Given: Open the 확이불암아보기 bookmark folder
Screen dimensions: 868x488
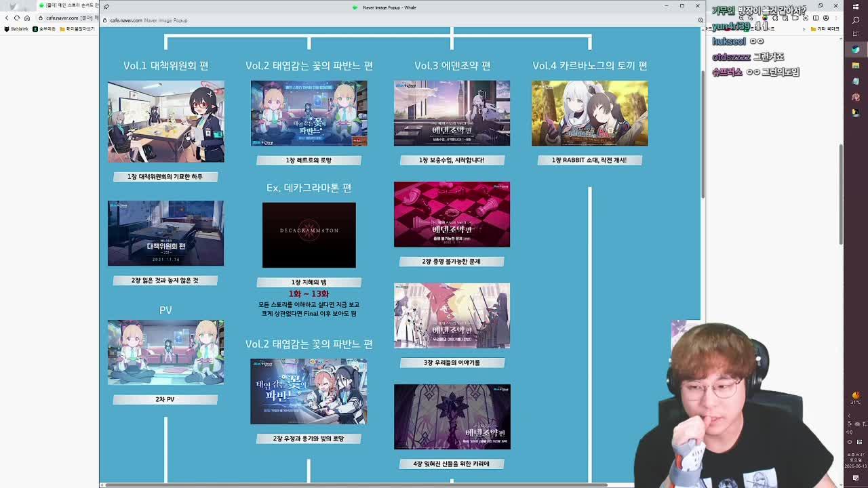Looking at the screenshot, I should (77, 29).
